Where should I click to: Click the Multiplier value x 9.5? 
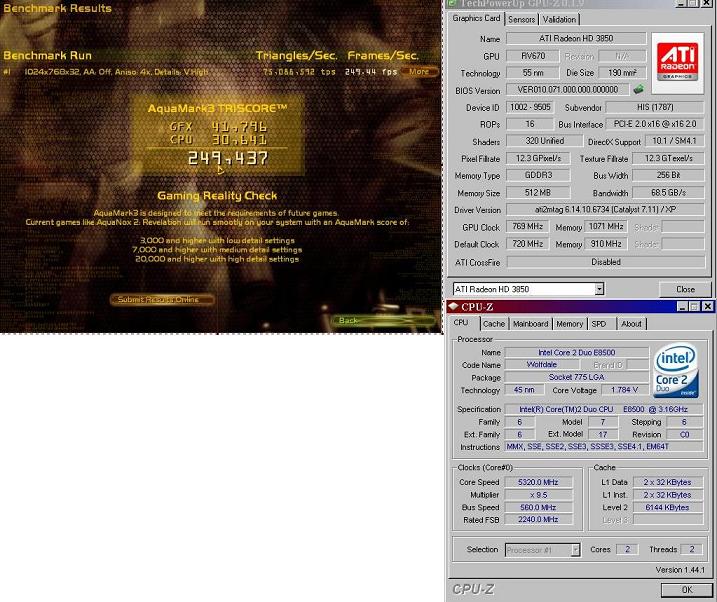(538, 495)
